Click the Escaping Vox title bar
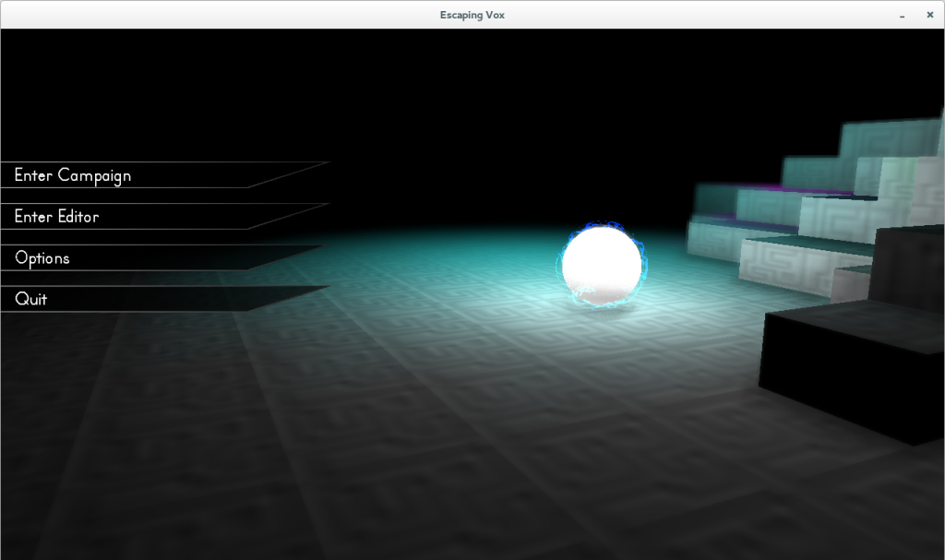945x560 pixels. (x=472, y=15)
